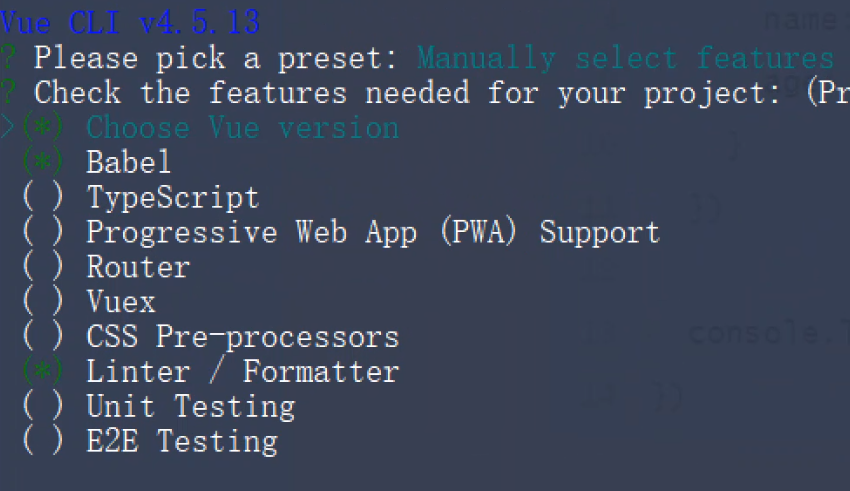Click the question mark before preset prompt
Image resolution: width=850 pixels, height=491 pixels.
(x=9, y=58)
